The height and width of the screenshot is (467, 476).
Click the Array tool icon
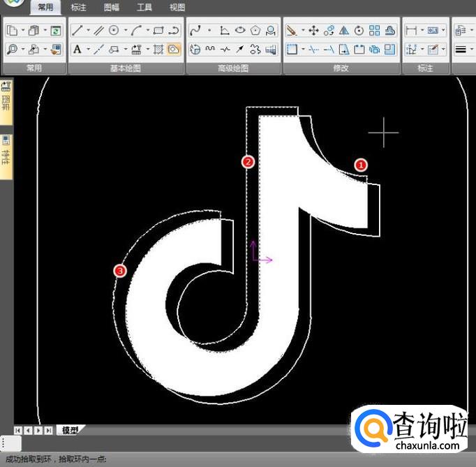tap(375, 31)
